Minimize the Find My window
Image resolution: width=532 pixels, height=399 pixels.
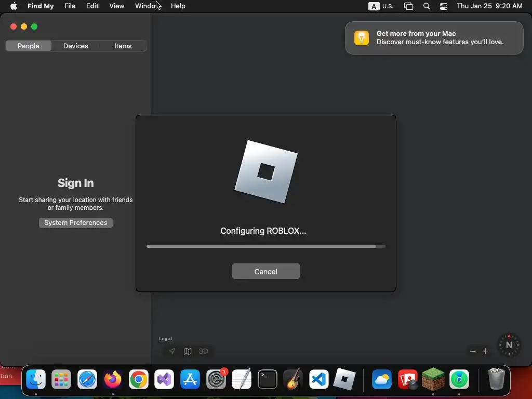point(24,26)
